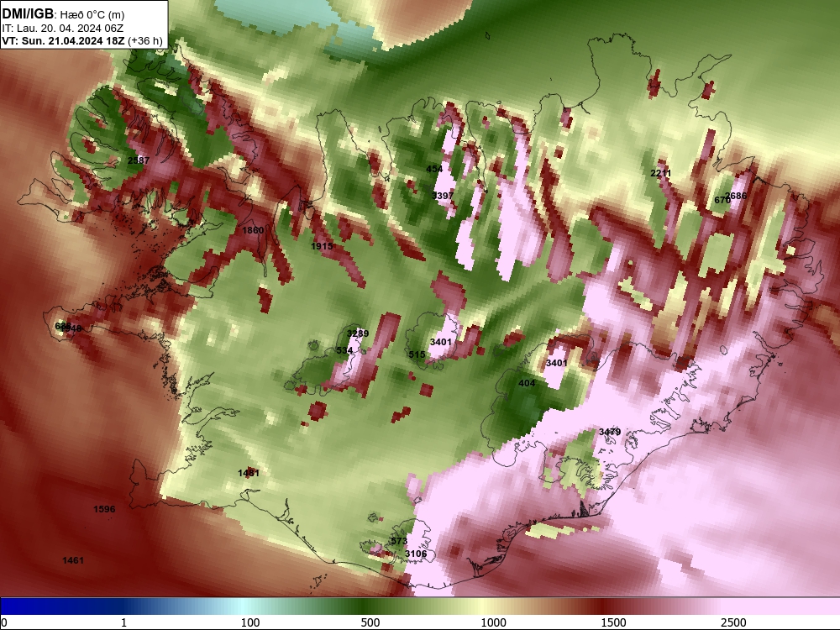Click the Hæð 0°C (m) header label
The height and width of the screenshot is (630, 840).
click(x=91, y=15)
